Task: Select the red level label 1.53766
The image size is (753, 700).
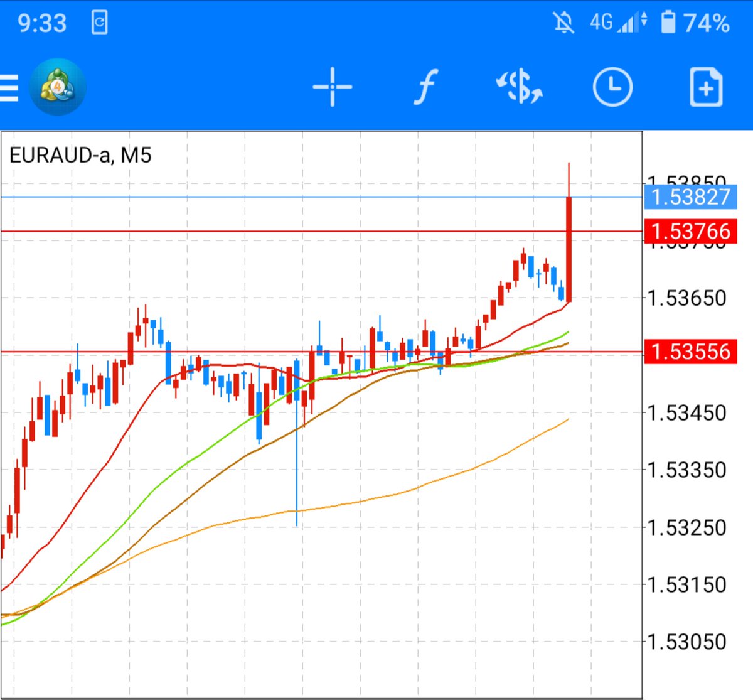Action: [690, 232]
